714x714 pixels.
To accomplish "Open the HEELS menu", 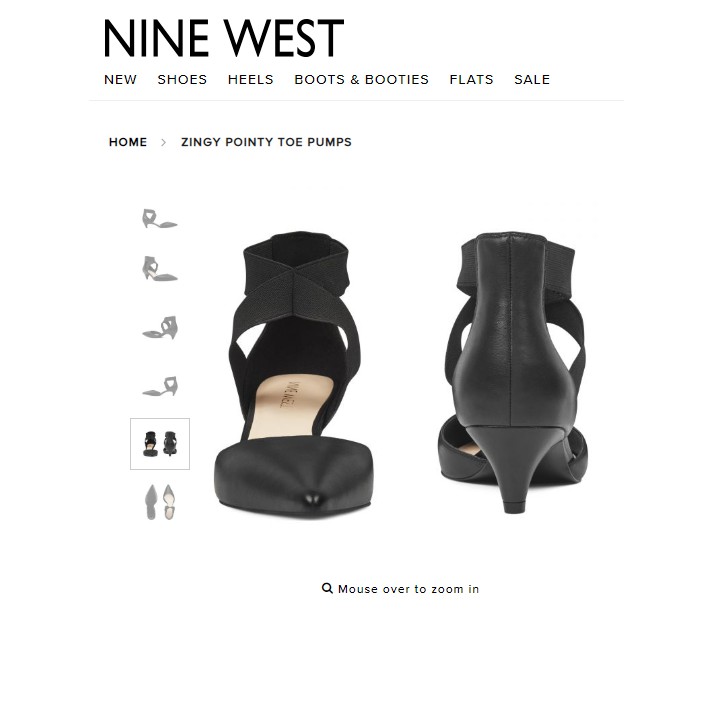I will [x=251, y=79].
